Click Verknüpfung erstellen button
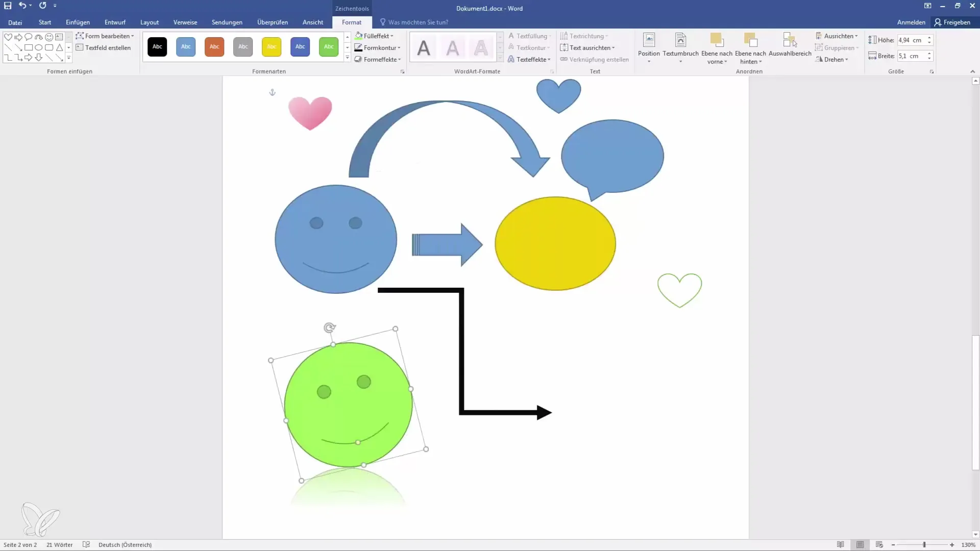This screenshot has width=980, height=551. [x=594, y=59]
